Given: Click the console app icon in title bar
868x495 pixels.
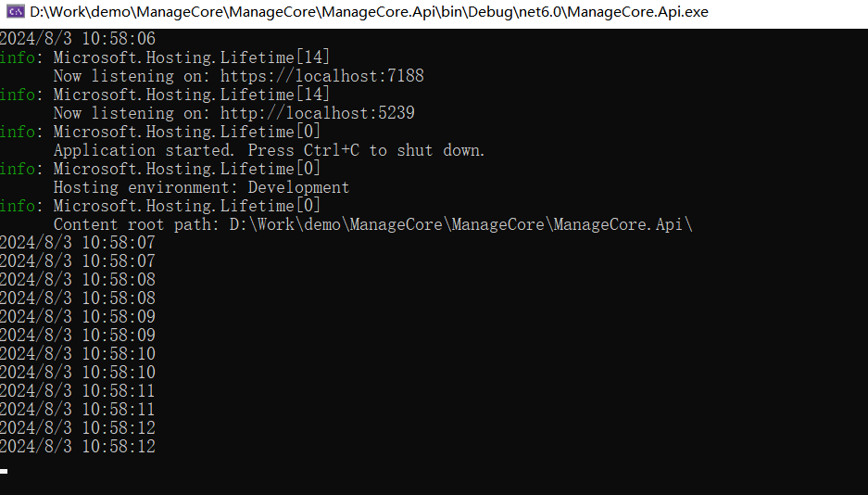Looking at the screenshot, I should click(16, 13).
